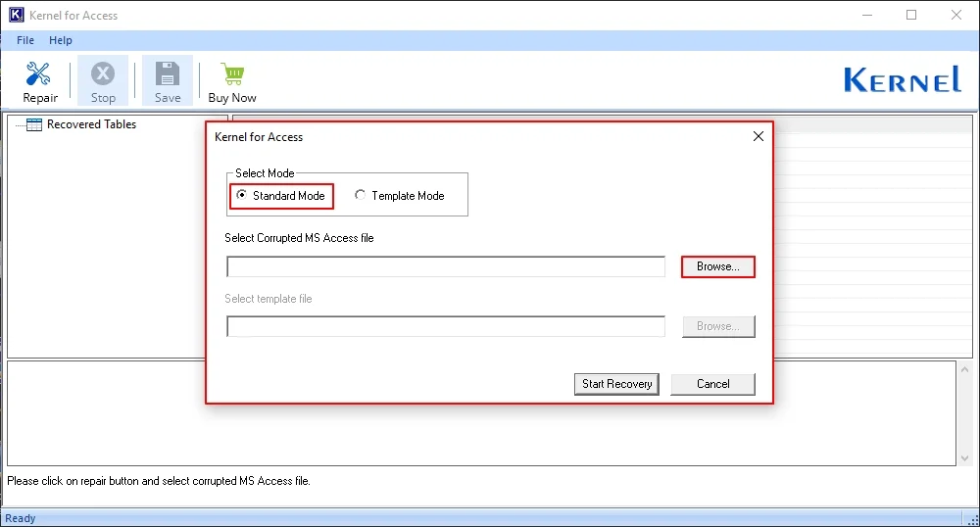The width and height of the screenshot is (980, 527).
Task: Open Buy Now shopping cart icon
Action: 232,74
